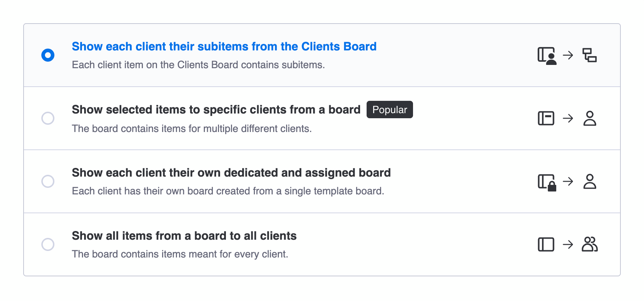Click 'Show each client their own dedicated' heading
Viewport: 644px width, 301px height.
[231, 173]
